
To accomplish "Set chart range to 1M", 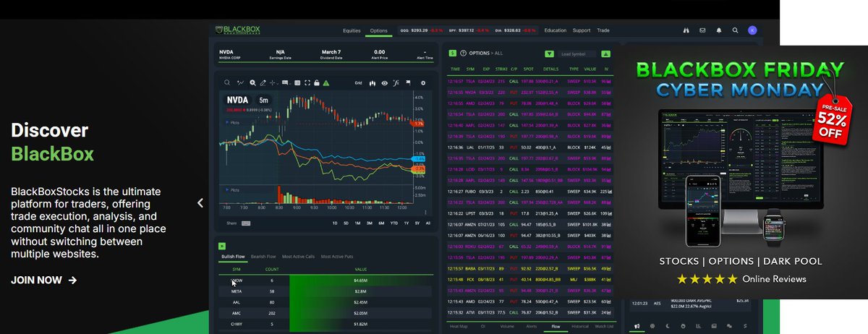I will coord(357,223).
